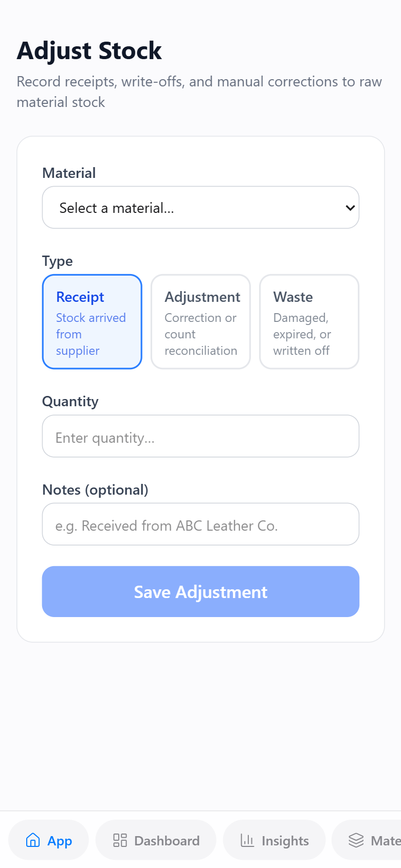Click the Insights bar chart icon
The image size is (401, 868).
247,840
